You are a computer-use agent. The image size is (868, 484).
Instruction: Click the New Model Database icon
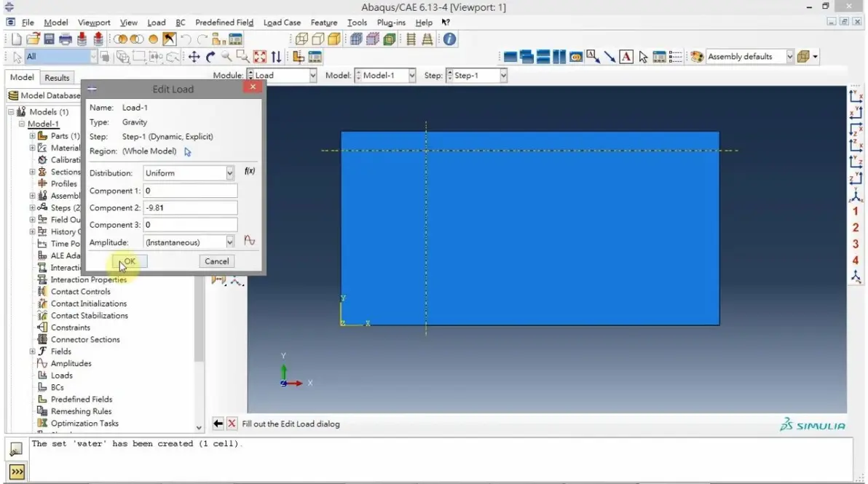click(x=17, y=39)
